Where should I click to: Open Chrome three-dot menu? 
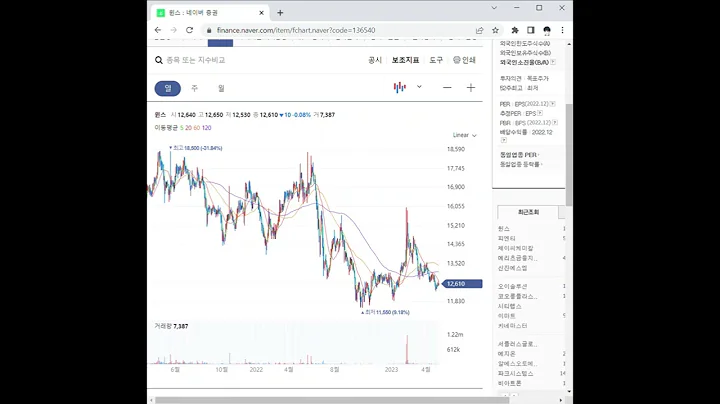click(x=562, y=30)
